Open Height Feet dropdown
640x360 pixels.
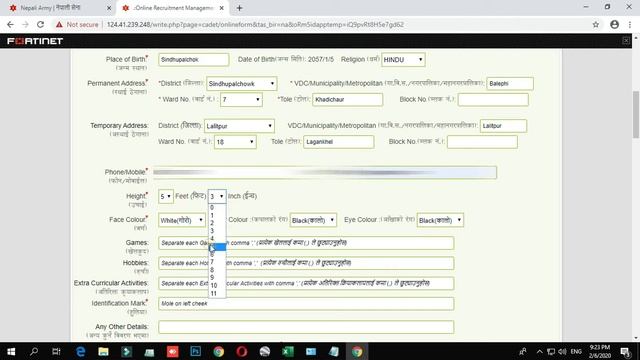[166, 196]
